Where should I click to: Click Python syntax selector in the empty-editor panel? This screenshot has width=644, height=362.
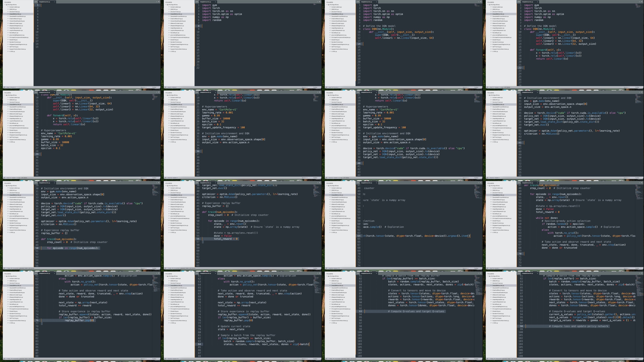[154, 87]
